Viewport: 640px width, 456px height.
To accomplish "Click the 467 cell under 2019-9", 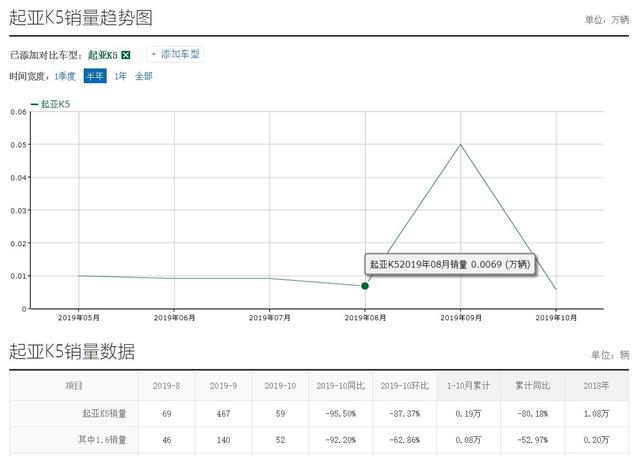I will tap(223, 414).
